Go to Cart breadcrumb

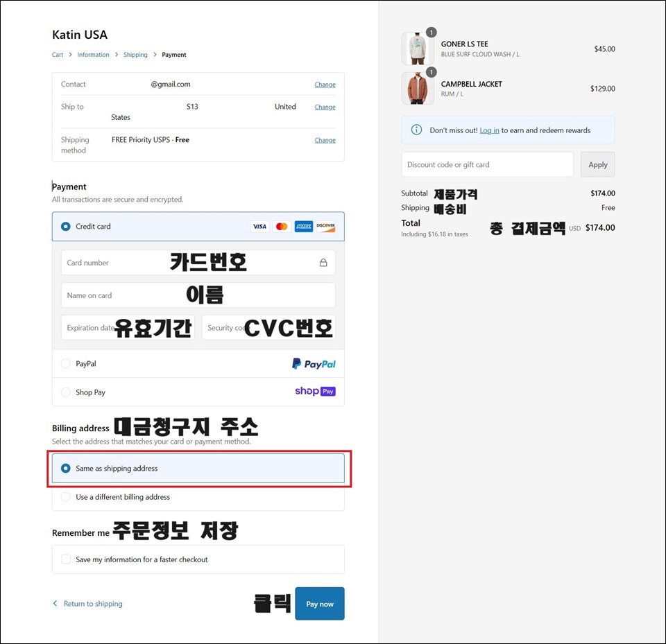[x=58, y=55]
